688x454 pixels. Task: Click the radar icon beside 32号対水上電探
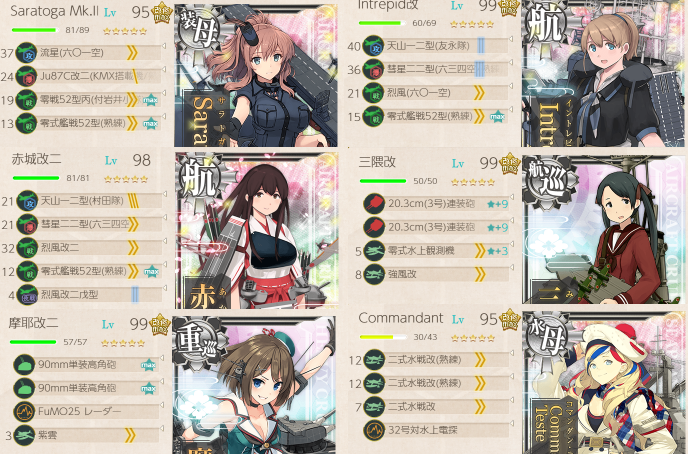[x=374, y=430]
